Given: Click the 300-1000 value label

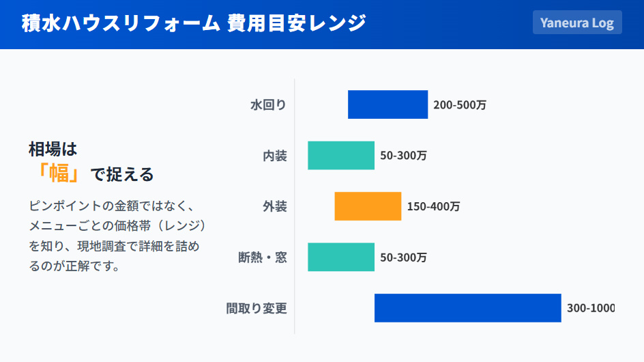Looking at the screenshot, I should click(591, 308).
